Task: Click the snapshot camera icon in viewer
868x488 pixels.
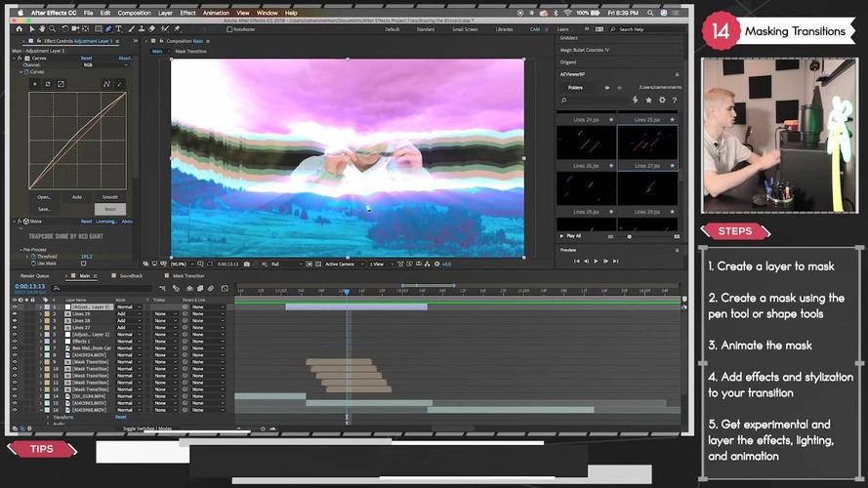Action: coord(247,264)
